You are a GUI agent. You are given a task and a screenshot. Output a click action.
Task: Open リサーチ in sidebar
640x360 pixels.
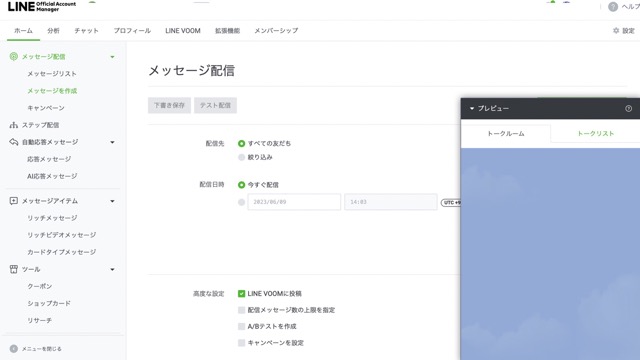pos(40,320)
